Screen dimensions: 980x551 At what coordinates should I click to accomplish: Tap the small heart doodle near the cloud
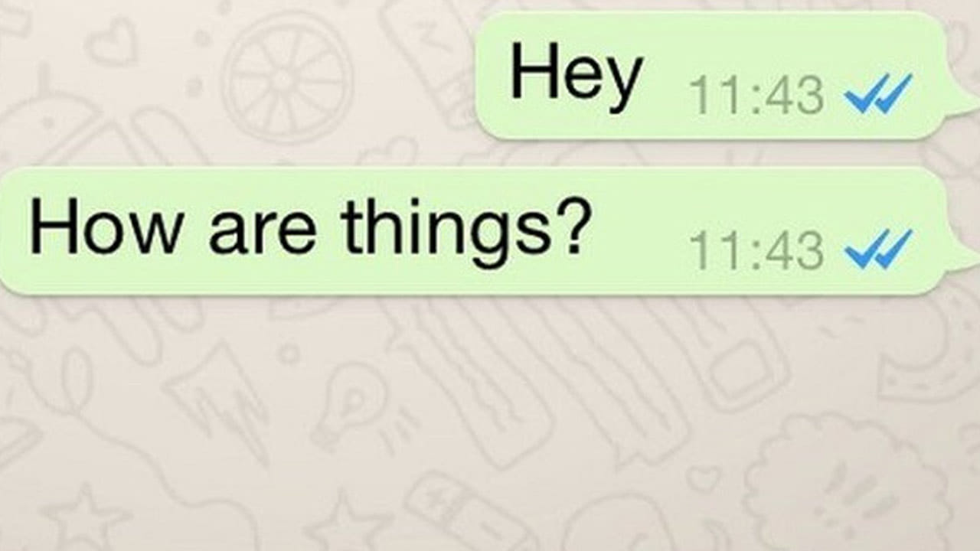coord(703,478)
